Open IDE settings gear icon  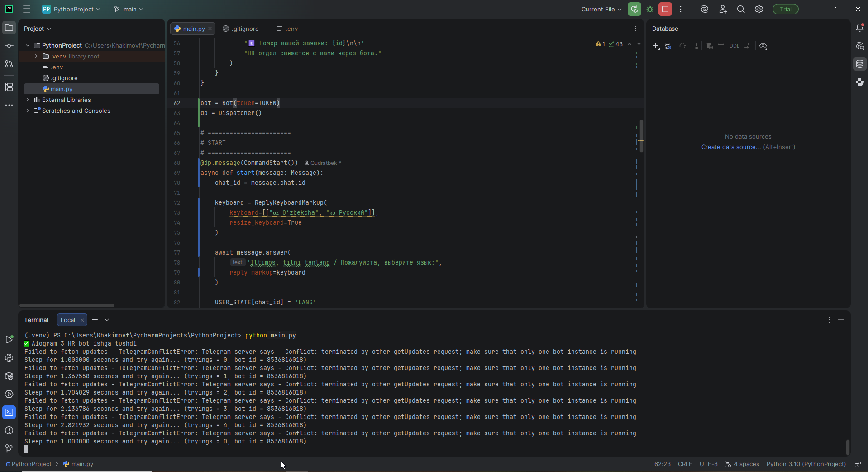point(759,9)
